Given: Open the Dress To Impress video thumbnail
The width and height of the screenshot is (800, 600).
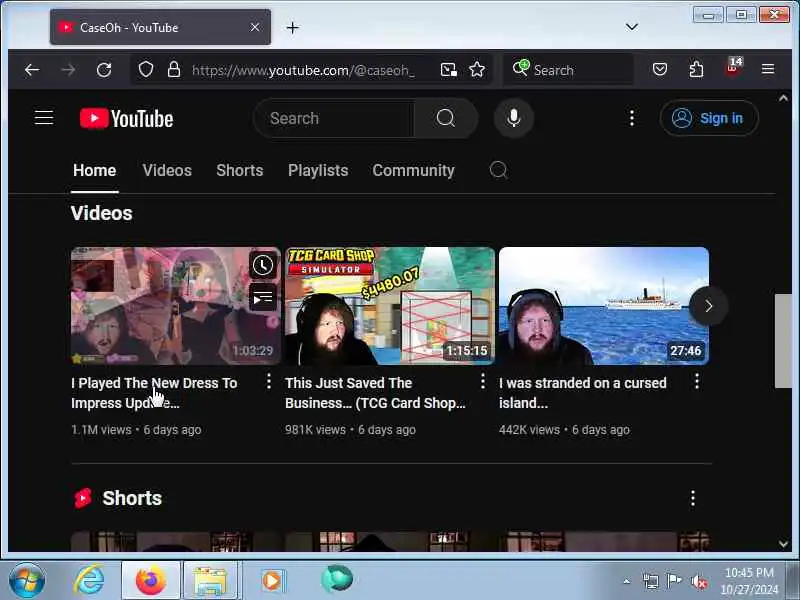Looking at the screenshot, I should [176, 306].
